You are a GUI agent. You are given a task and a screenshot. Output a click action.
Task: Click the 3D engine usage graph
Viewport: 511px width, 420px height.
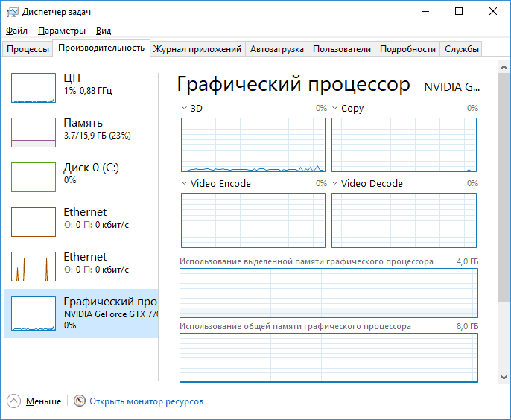click(x=253, y=144)
